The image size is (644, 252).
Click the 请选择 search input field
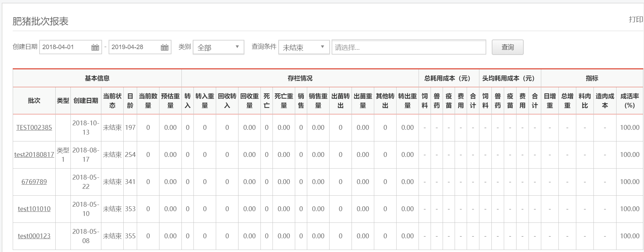click(x=408, y=47)
